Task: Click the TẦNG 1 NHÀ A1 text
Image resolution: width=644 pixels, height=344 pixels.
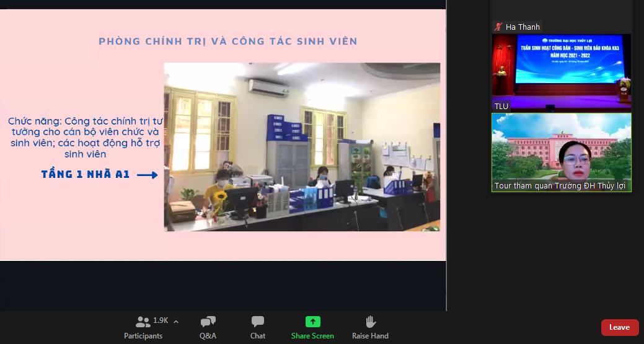Action: [86, 175]
